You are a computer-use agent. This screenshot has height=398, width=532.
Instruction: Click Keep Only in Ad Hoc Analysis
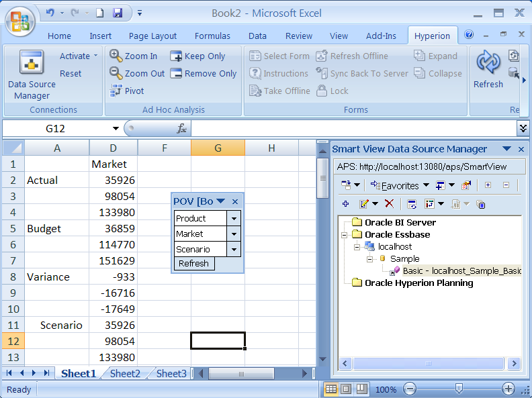(x=177, y=56)
